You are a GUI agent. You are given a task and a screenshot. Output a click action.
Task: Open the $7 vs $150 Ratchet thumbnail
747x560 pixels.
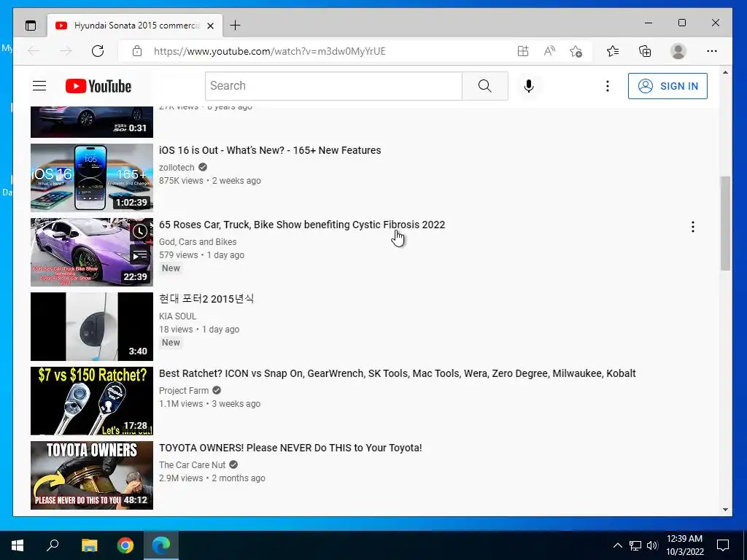click(92, 401)
